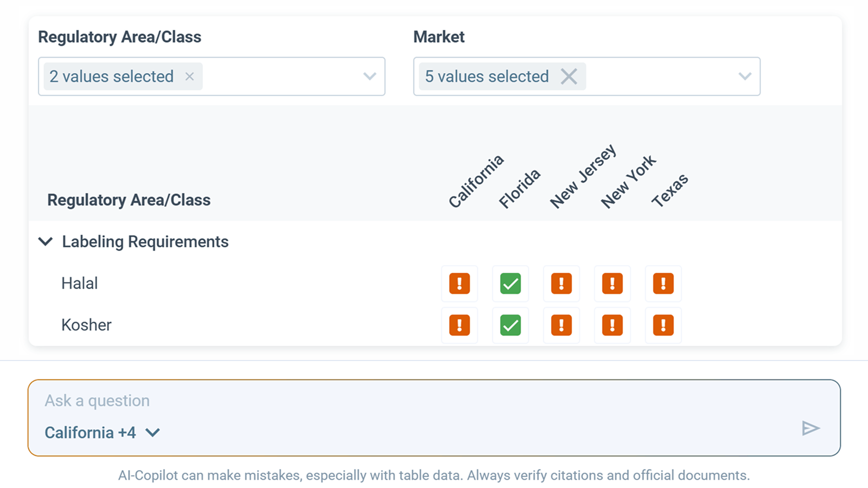
Task: Remove the Regulatory Area selection with its x
Action: 189,76
